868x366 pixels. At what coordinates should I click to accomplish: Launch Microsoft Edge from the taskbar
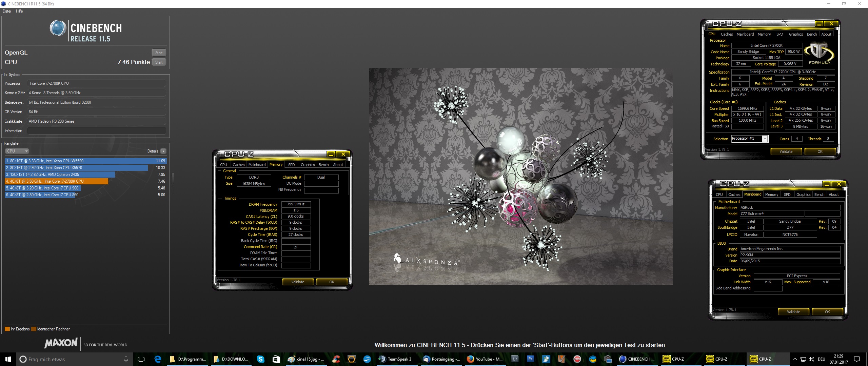click(158, 359)
